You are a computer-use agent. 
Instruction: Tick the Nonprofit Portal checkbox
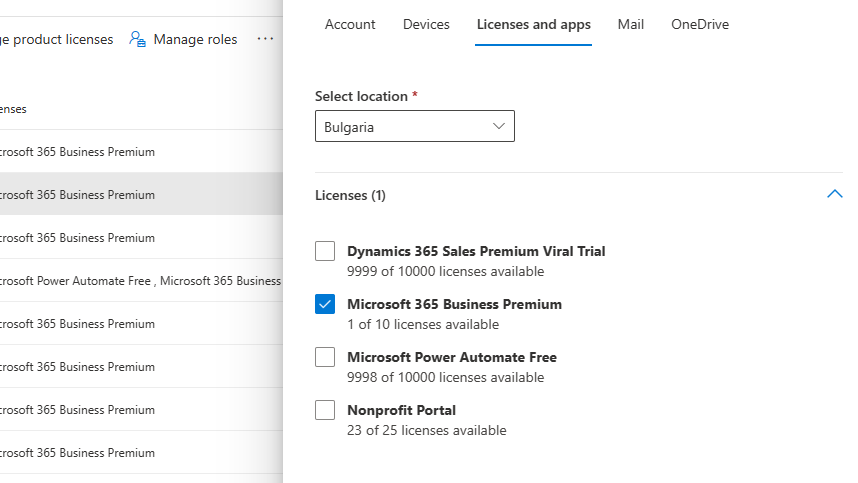(x=325, y=410)
